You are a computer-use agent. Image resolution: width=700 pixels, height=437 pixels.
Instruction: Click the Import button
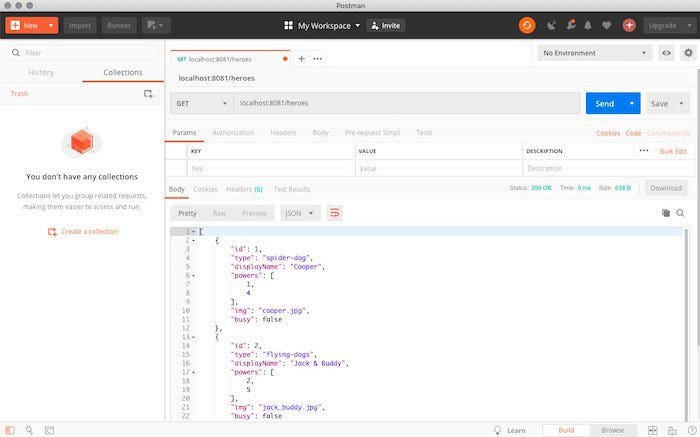coord(80,25)
